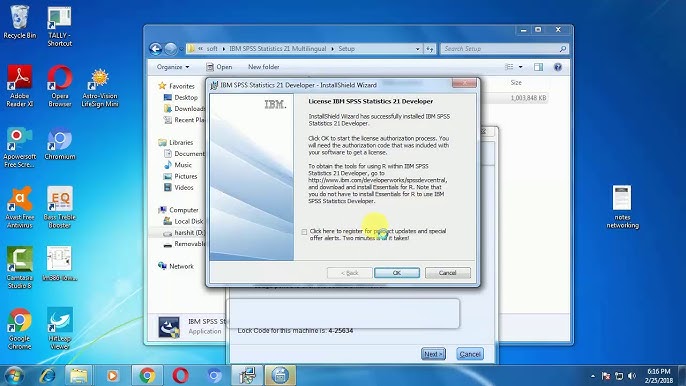Click Next in the licensing window behind
686x386 pixels.
pos(433,354)
